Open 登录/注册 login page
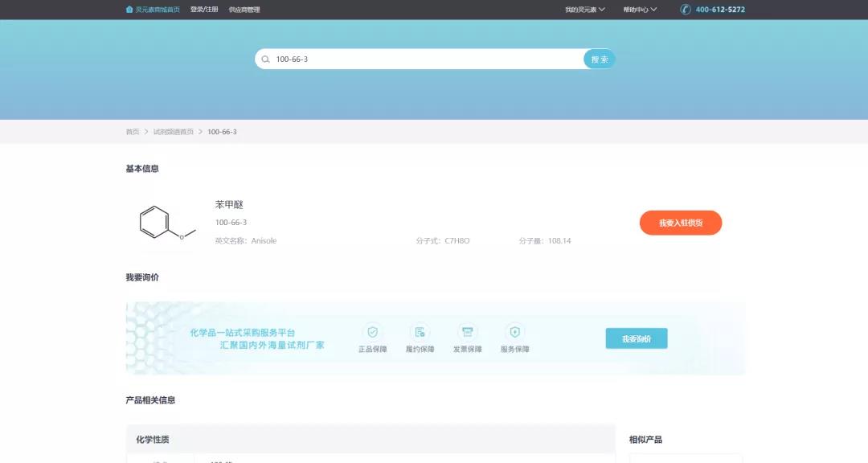Screen dimensions: 868x463 pyautogui.click(x=204, y=10)
